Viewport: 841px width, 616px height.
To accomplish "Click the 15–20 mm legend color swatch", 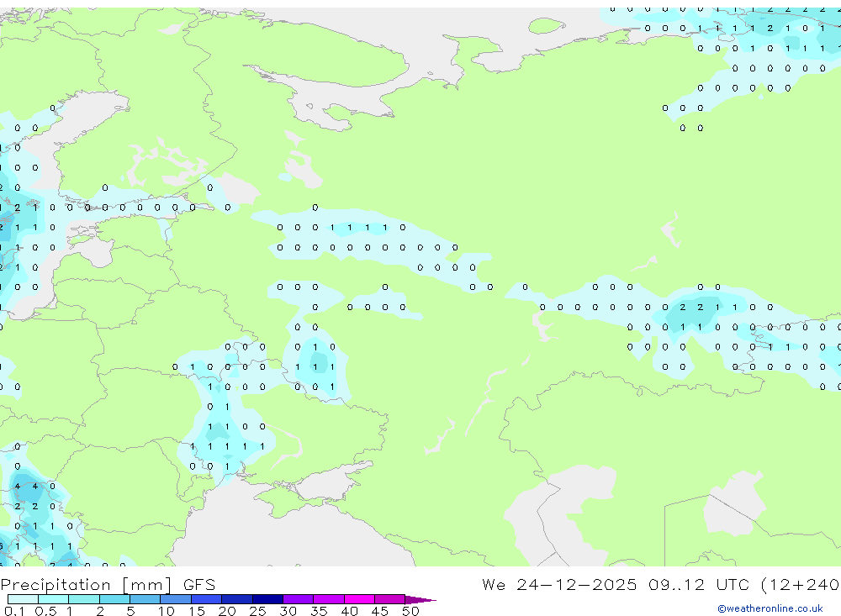I will (x=207, y=599).
